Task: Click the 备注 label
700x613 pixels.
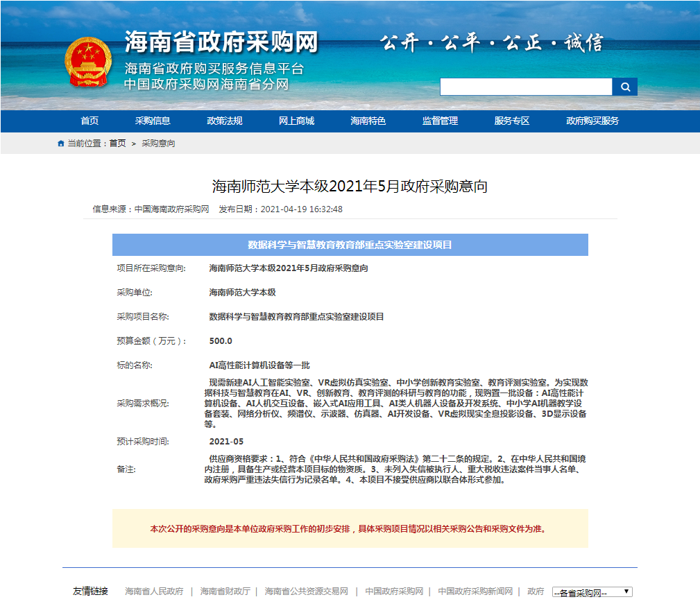Action: 126,469
